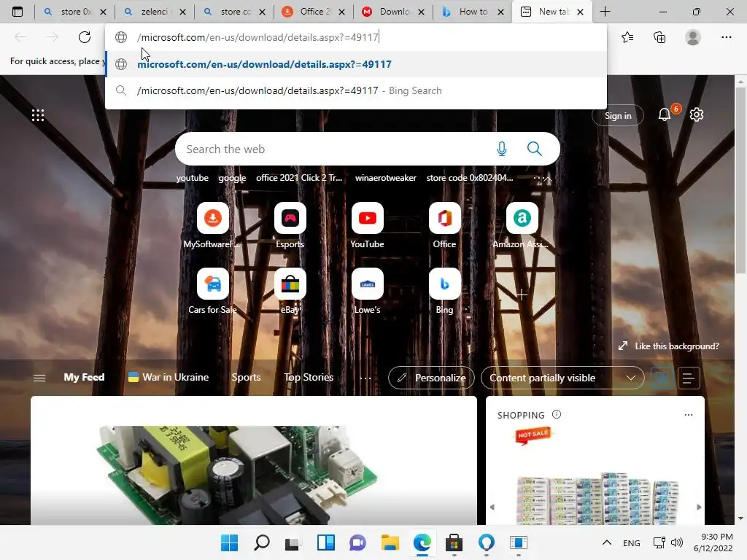This screenshot has width=747, height=560.
Task: Open Favorites star icon in toolbar
Action: click(627, 37)
